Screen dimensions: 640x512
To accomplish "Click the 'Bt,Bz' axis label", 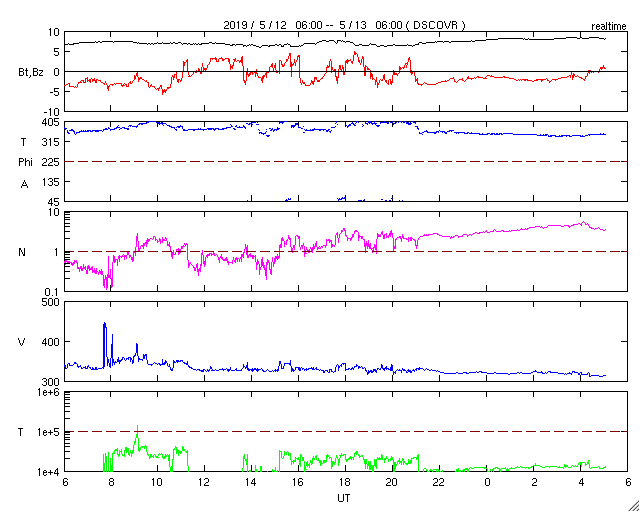I will 31,73.
